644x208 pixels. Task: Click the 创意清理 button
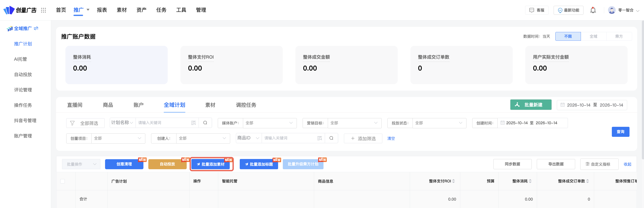tap(124, 164)
